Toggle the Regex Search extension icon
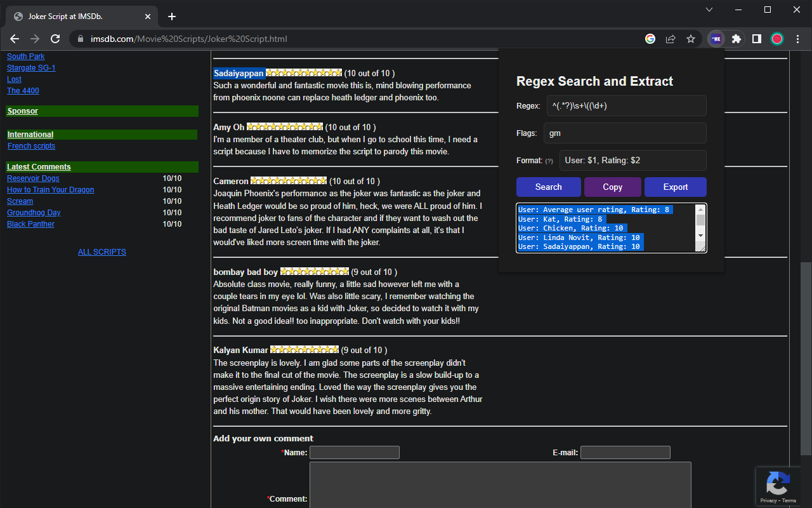This screenshot has height=508, width=812. pos(716,39)
